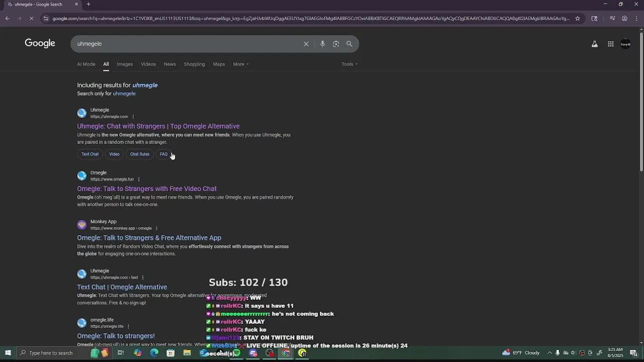
Task: Switch to Shopping results tab
Action: [x=194, y=64]
